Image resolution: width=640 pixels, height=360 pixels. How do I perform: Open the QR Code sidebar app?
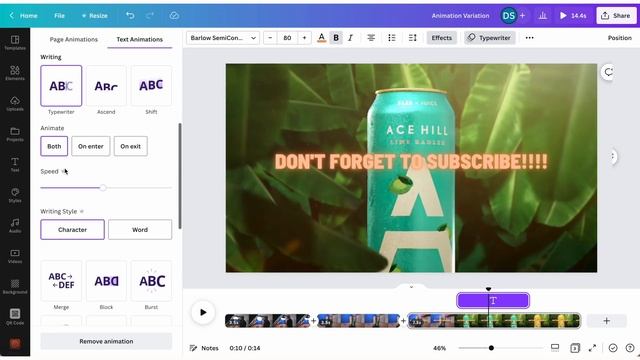[x=15, y=317]
